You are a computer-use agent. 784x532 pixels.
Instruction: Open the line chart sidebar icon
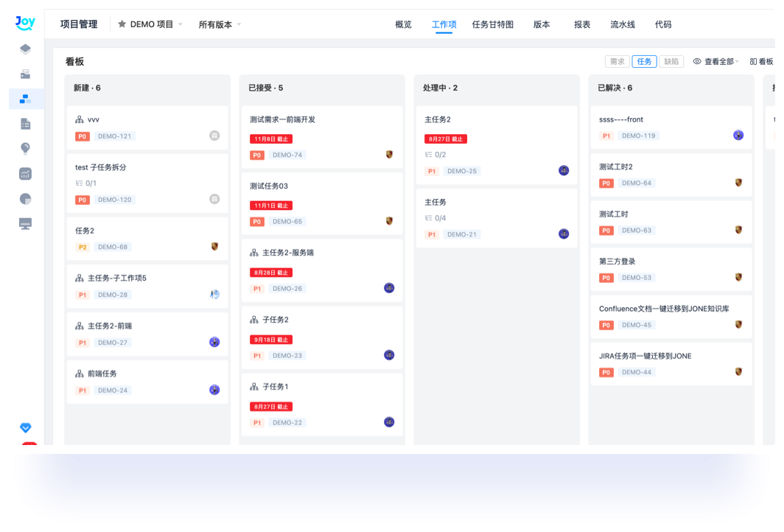coord(26,173)
